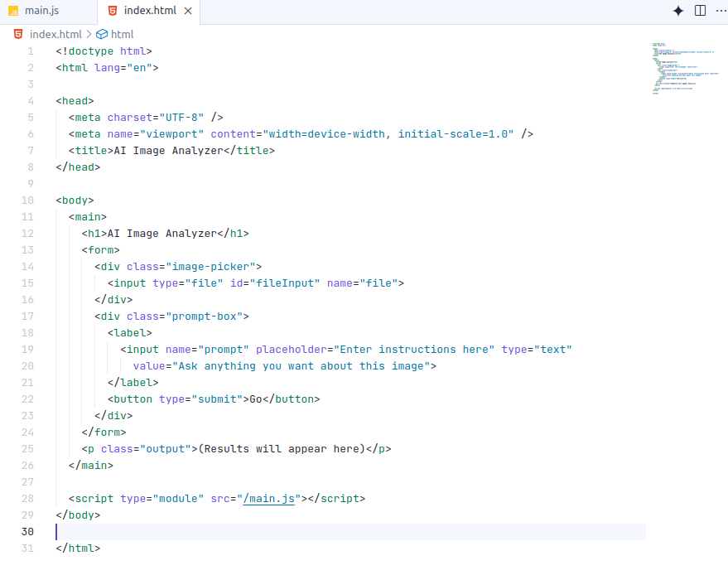Click the name="prompt" attribute
Image resolution: width=728 pixels, height=575 pixels.
(x=207, y=350)
